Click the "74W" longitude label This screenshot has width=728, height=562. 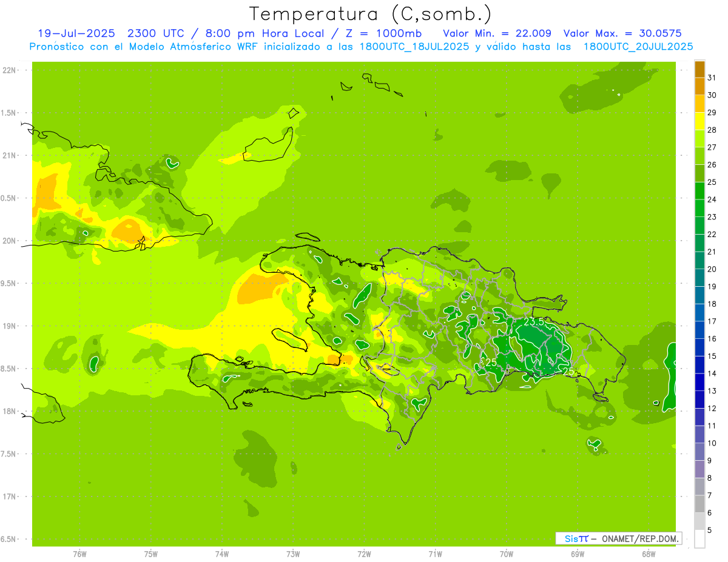[222, 554]
